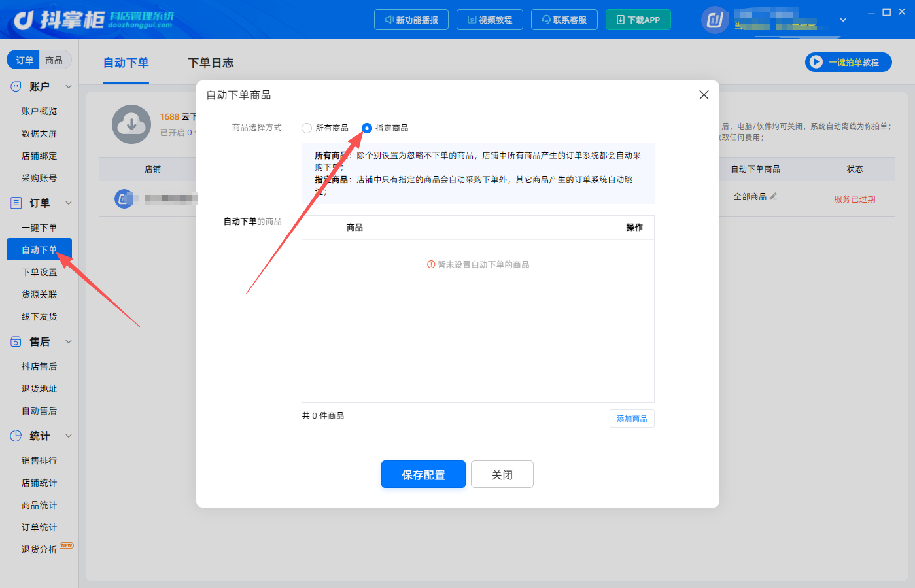Switch to the 订单 mode tab
This screenshot has width=915, height=588.
24,60
